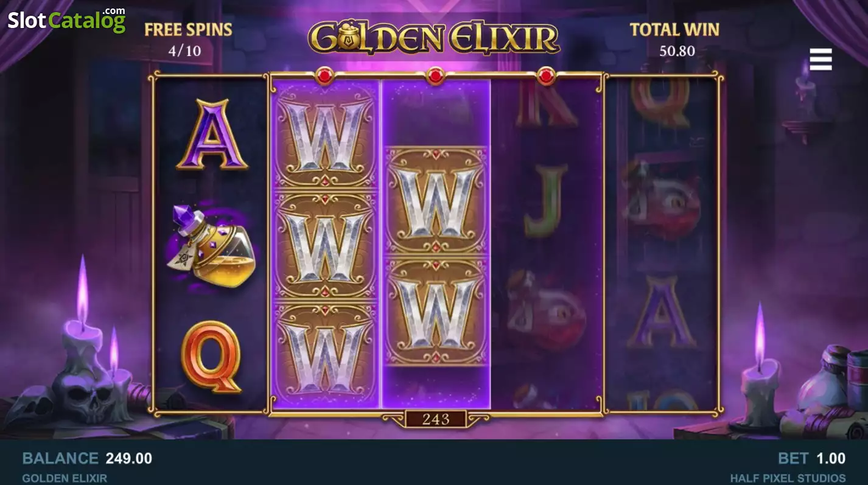
Task: Click the green J symbol on fourth reel
Action: 542,201
